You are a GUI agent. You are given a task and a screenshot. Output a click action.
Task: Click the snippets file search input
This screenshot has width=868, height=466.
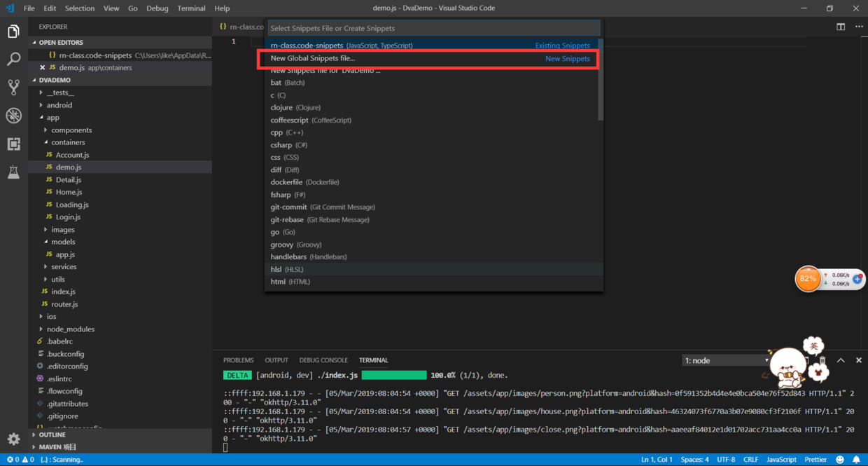click(x=434, y=28)
